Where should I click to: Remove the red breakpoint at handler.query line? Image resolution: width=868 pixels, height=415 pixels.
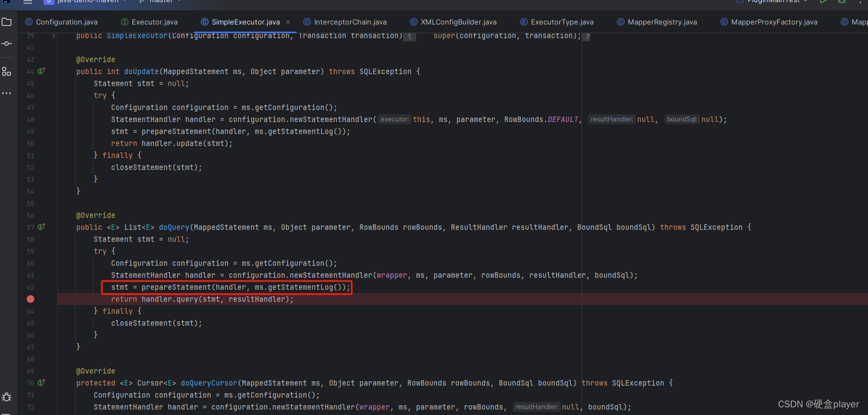click(x=30, y=299)
